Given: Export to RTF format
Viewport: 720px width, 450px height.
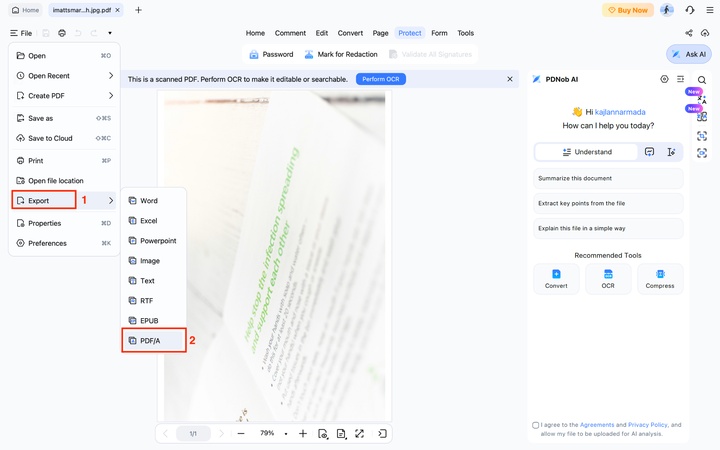Looking at the screenshot, I should pos(154,301).
